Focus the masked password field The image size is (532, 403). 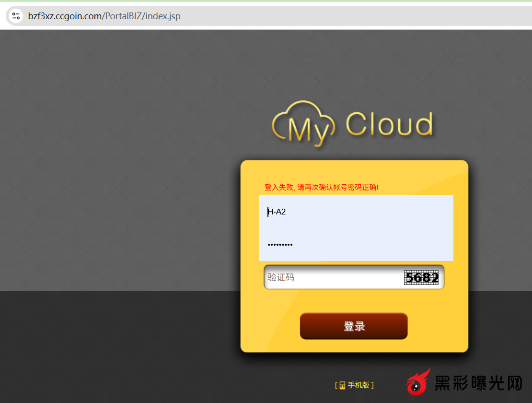coord(356,245)
